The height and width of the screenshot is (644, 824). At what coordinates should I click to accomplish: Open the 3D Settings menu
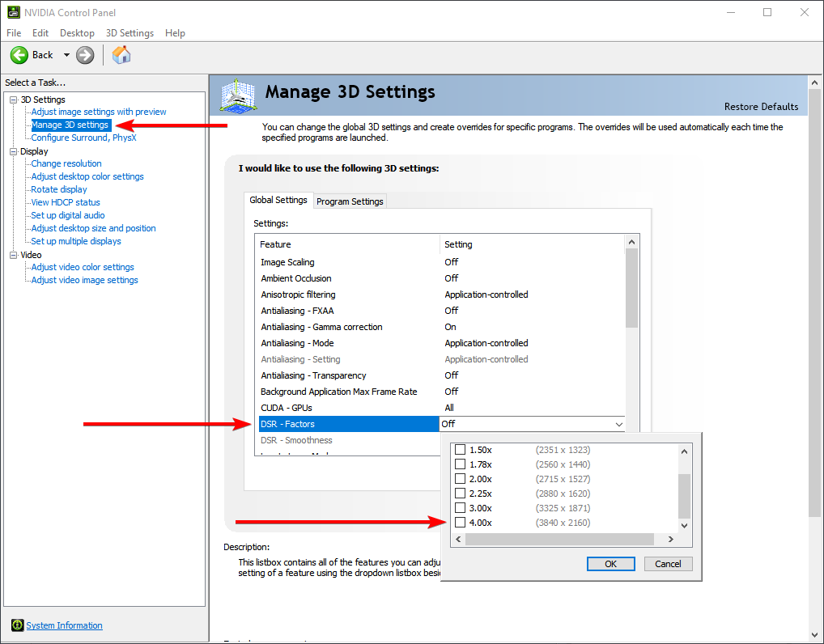(x=130, y=33)
